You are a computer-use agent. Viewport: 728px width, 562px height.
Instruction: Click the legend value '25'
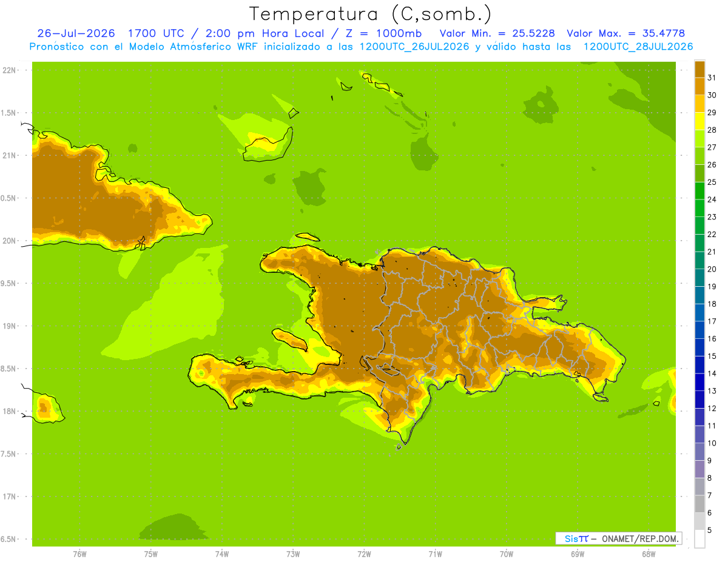point(712,182)
